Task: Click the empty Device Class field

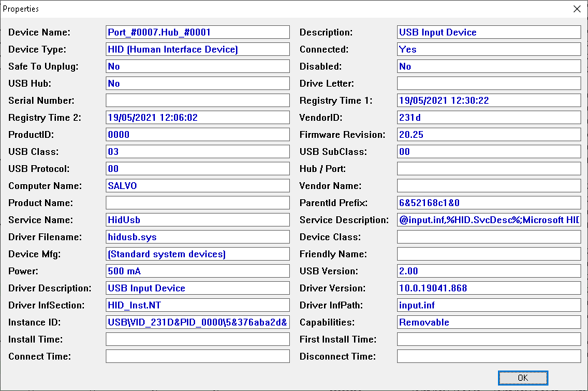Action: pos(489,237)
